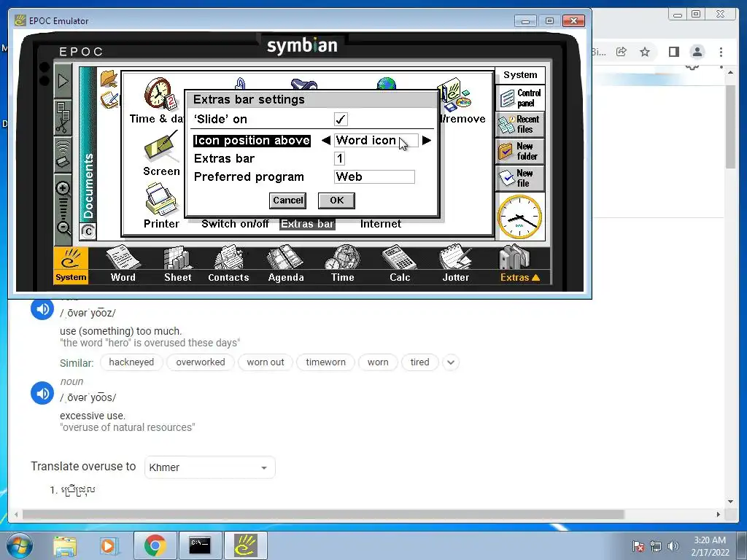Viewport: 747px width, 560px height.
Task: Click the menu arrow button on left toolbar
Action: coord(63,81)
